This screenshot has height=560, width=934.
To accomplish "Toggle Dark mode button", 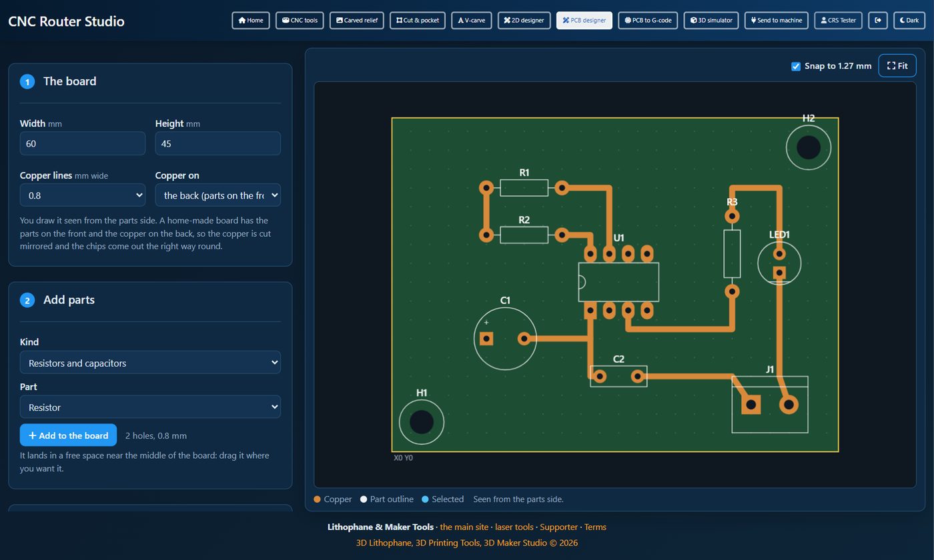I will pyautogui.click(x=909, y=20).
